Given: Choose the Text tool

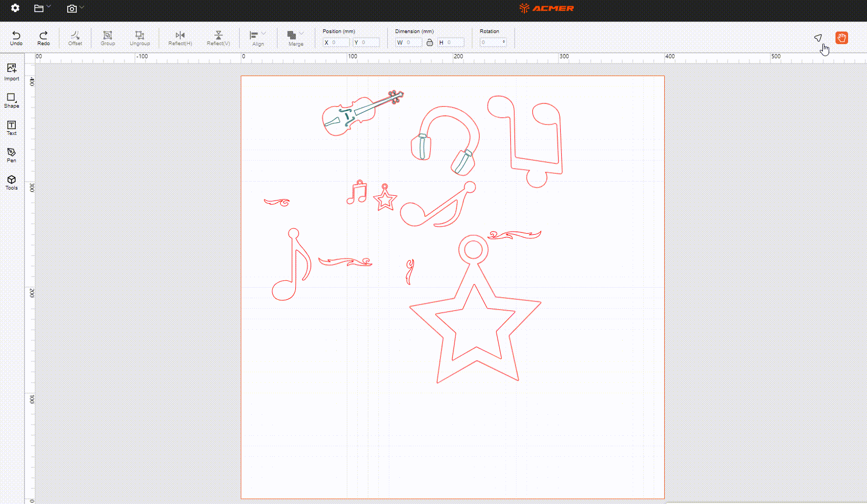Looking at the screenshot, I should click(12, 128).
